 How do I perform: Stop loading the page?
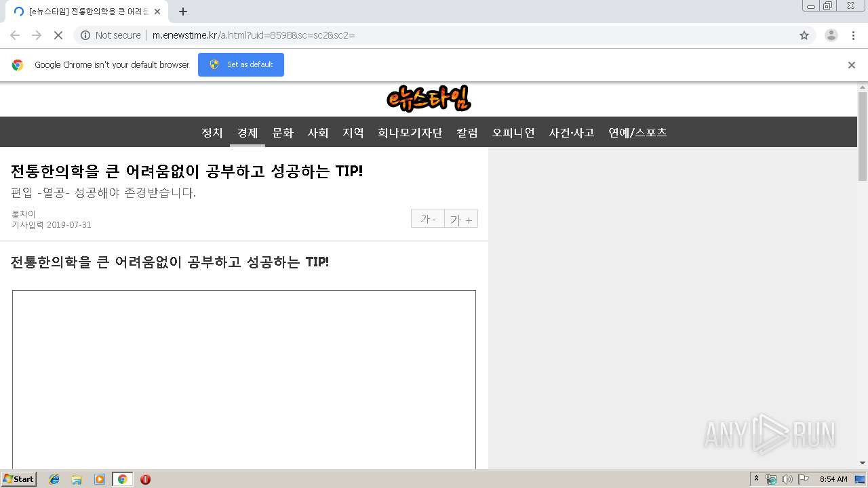58,35
